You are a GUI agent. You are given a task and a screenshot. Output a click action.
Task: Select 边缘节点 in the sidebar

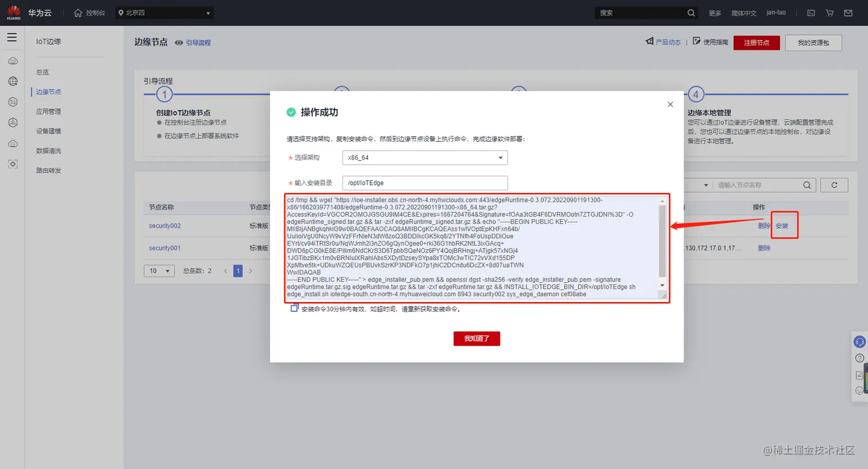tap(48, 92)
